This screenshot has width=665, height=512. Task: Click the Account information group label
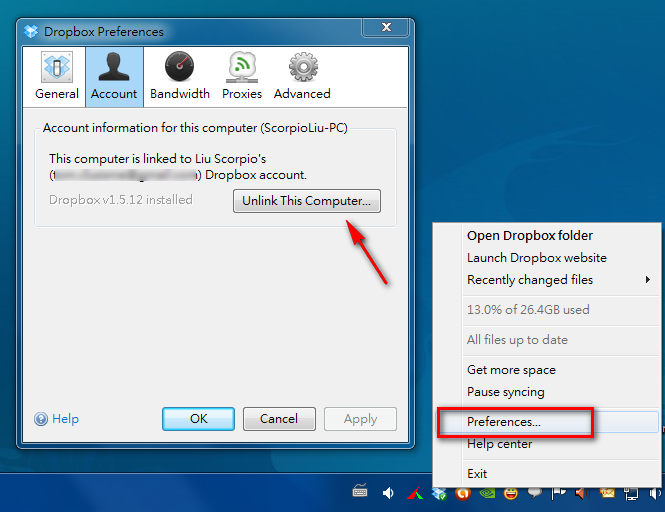click(195, 128)
